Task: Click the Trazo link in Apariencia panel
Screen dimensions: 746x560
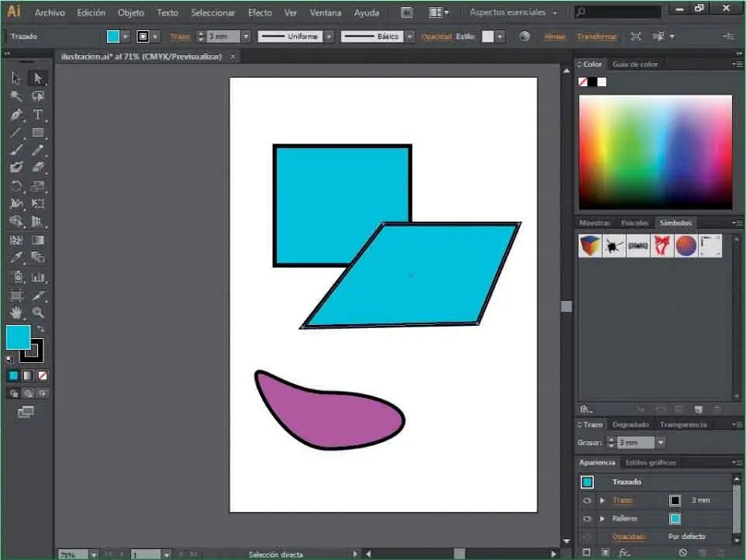Action: coord(623,500)
